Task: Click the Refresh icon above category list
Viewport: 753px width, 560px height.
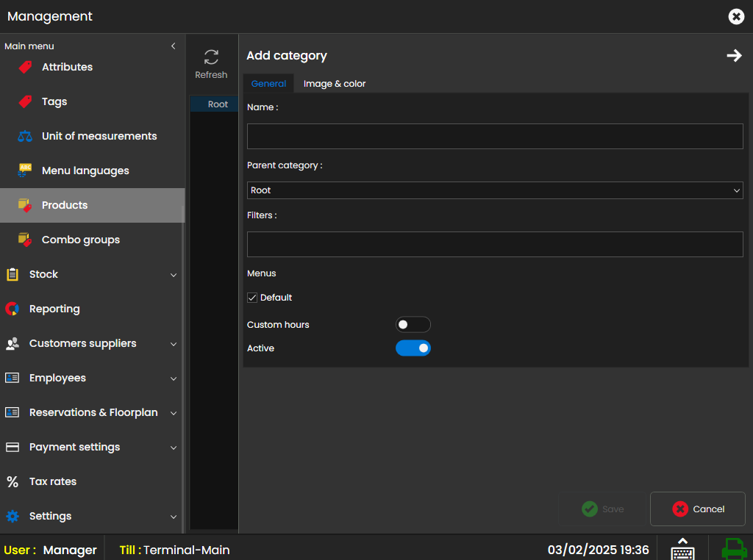Action: click(211, 57)
